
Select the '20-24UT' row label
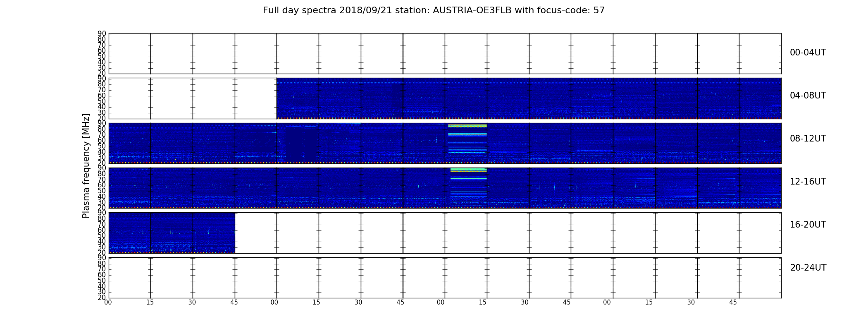point(808,268)
